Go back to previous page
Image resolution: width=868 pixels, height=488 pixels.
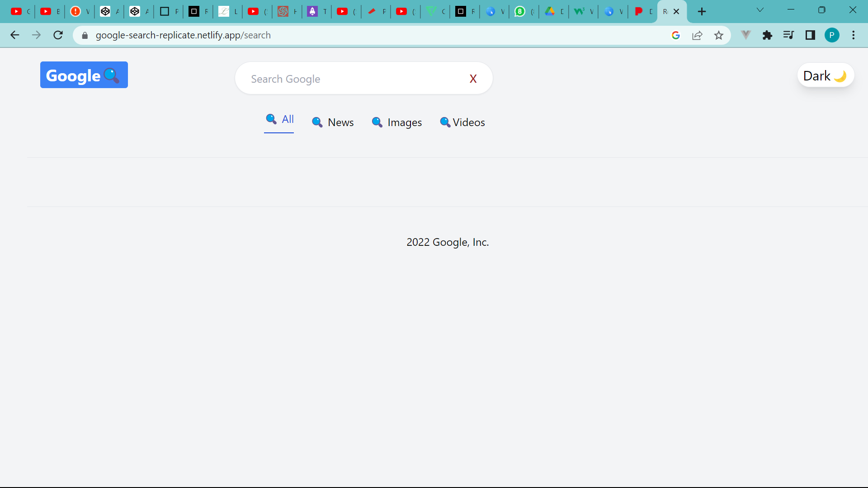(x=14, y=35)
